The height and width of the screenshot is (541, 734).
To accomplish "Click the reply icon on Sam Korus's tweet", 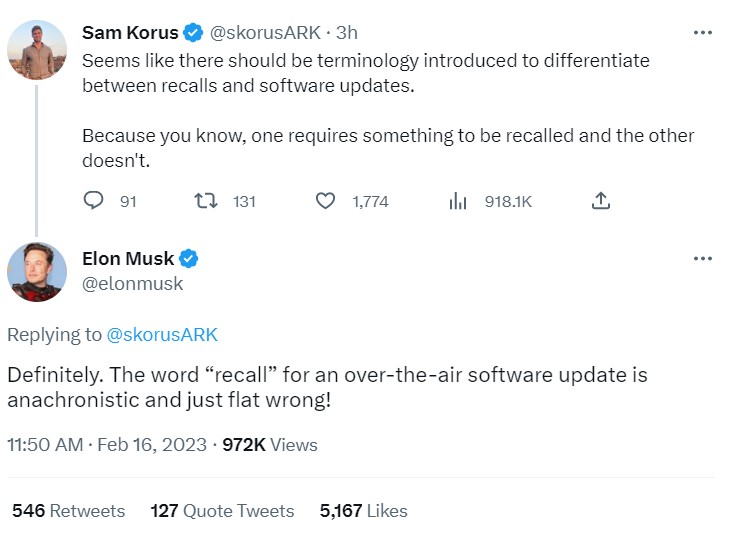I will [93, 201].
